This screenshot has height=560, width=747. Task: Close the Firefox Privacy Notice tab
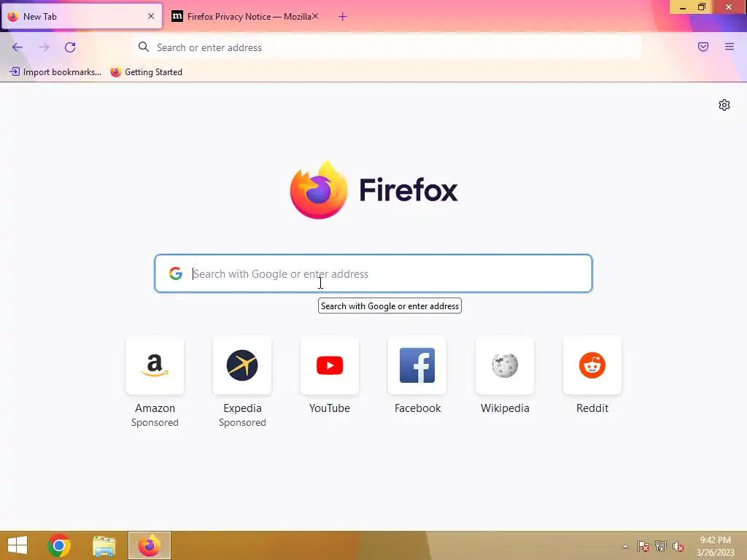[x=315, y=16]
